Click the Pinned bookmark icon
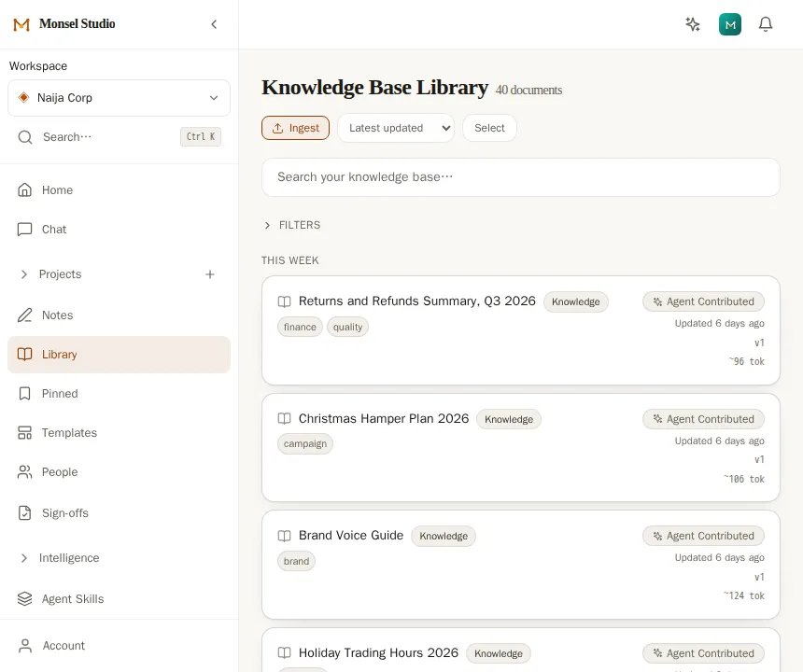The width and height of the screenshot is (803, 672). click(x=24, y=394)
